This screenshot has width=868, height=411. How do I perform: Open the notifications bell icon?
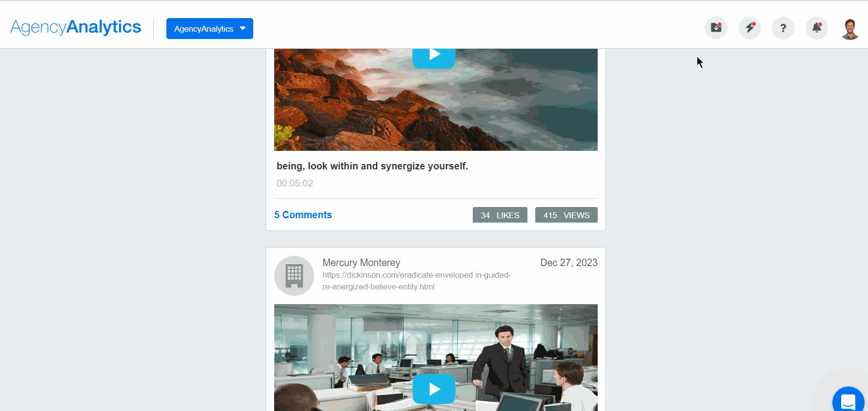(x=817, y=28)
